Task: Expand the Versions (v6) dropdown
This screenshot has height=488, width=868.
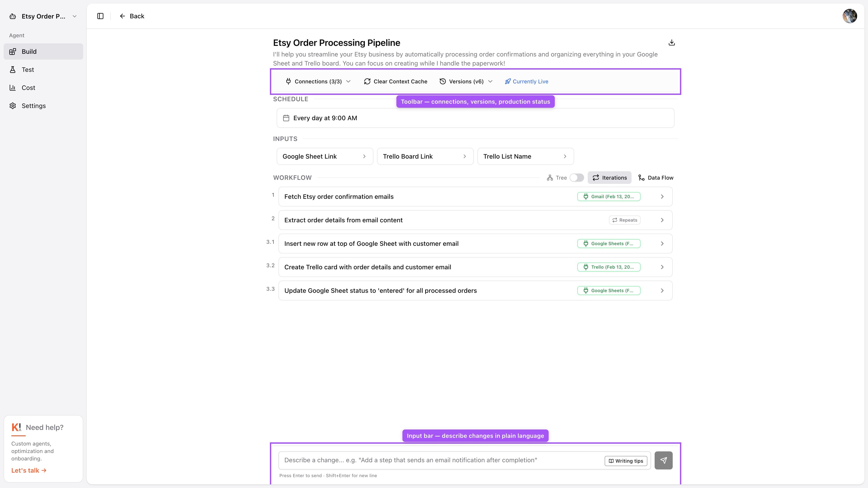Action: point(466,81)
